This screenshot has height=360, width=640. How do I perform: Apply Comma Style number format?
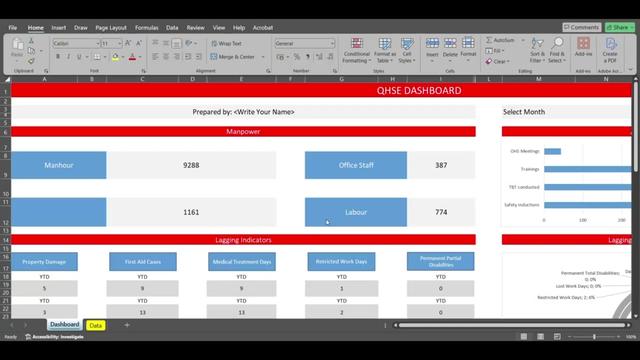click(308, 57)
